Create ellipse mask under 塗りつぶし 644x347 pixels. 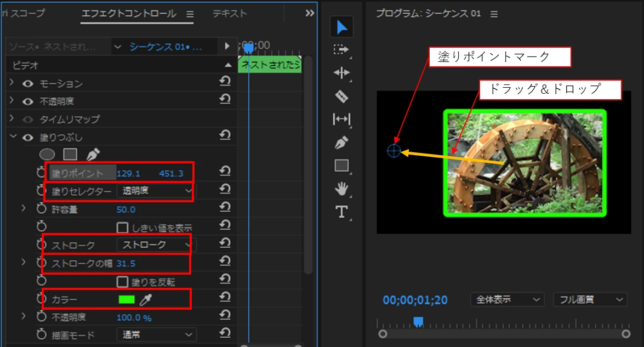tap(47, 155)
